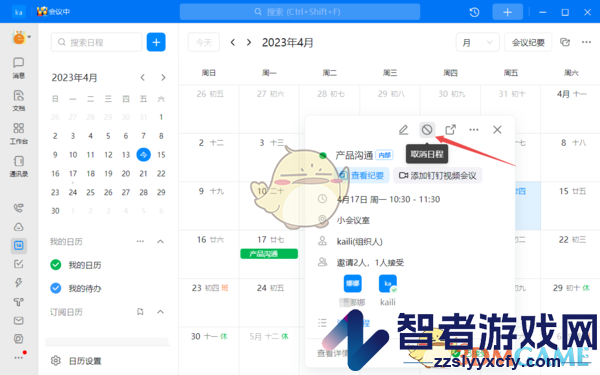Open the 产品沟通 event on April 17

[x=269, y=254]
